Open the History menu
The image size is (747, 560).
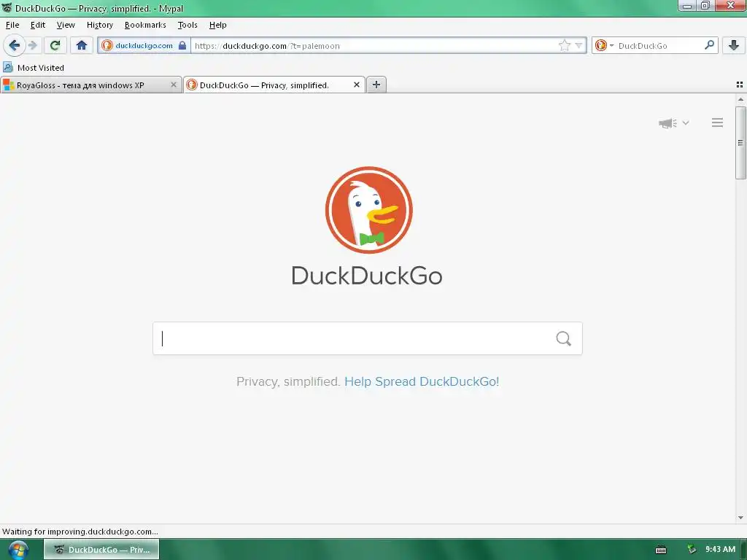pyautogui.click(x=99, y=25)
